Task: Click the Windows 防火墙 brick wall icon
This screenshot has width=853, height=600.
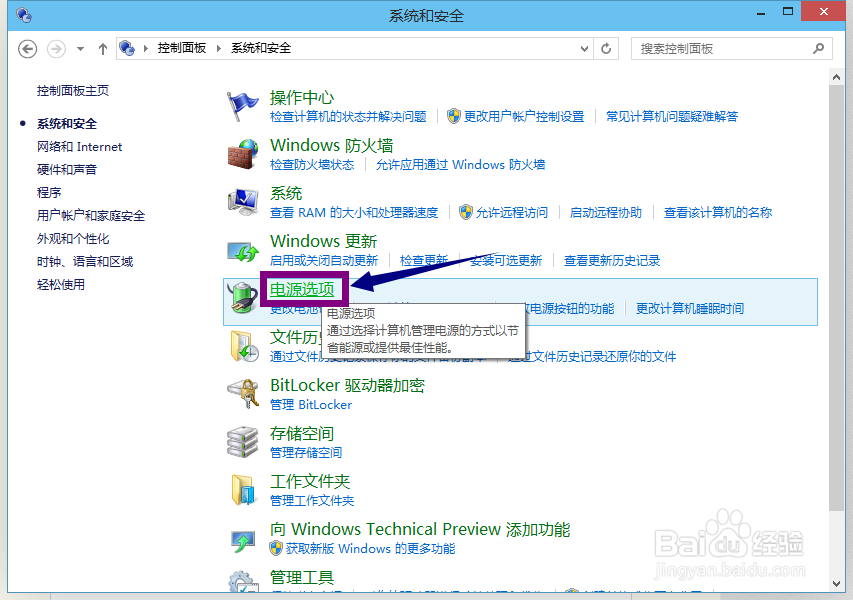Action: pos(242,152)
